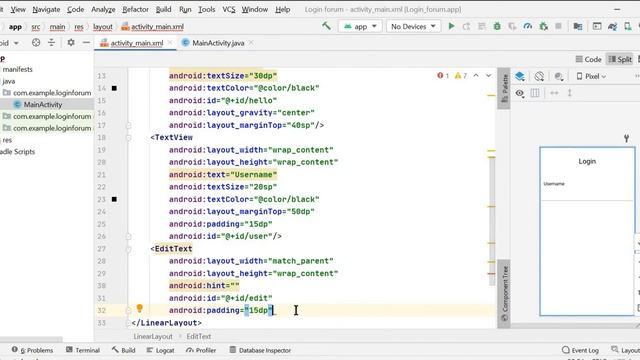Click the locate target icon in Project panel
Screen dimensions: 640x360
tap(36, 42)
